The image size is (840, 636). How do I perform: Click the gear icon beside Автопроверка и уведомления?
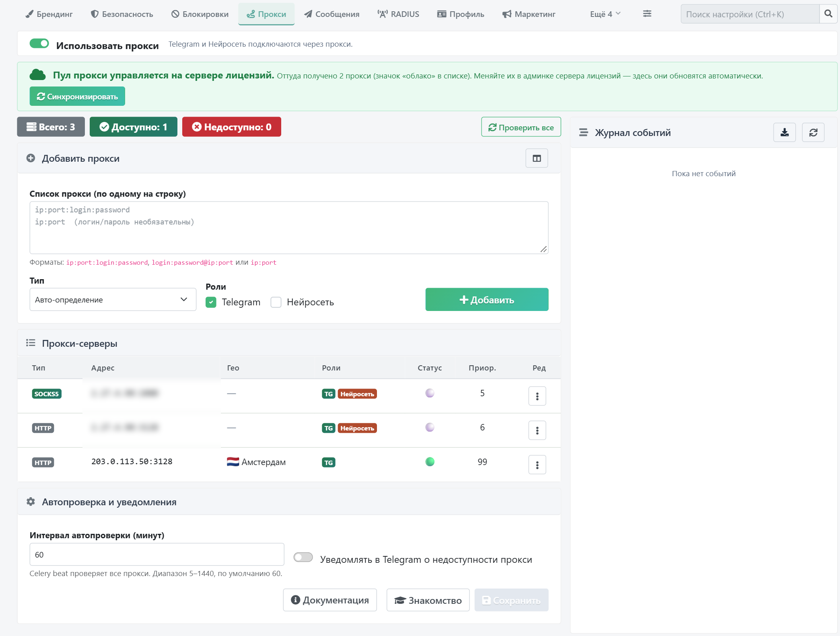click(31, 502)
